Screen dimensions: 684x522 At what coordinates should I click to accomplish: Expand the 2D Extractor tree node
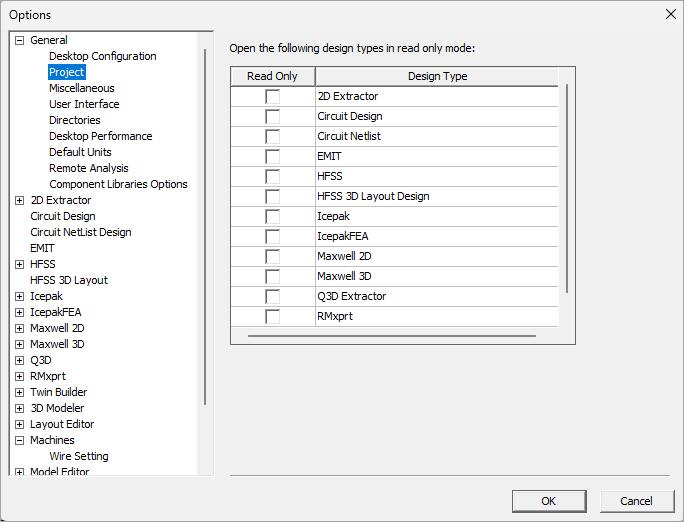pyautogui.click(x=19, y=201)
